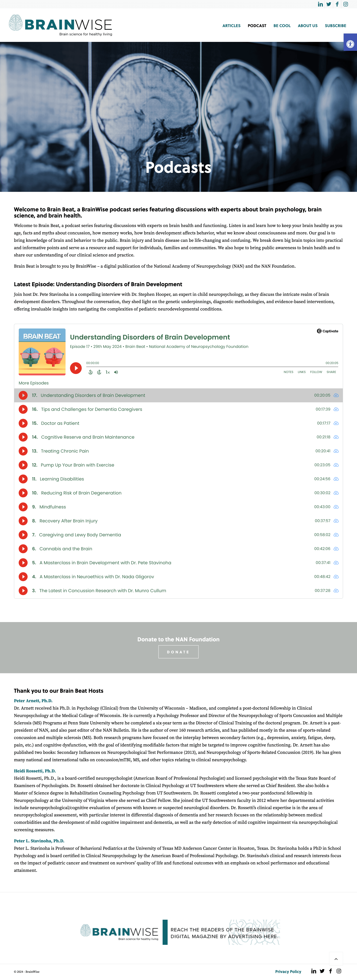Open the Facebook icon in top header
Viewport: 357px width, 980px height.
(337, 4)
